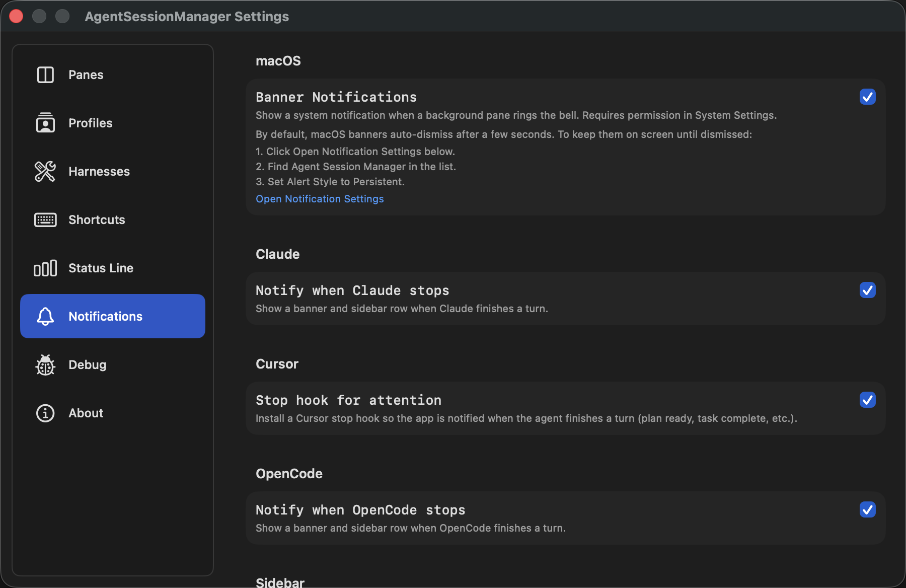Close the settings window with red button
The height and width of the screenshot is (588, 906).
click(16, 16)
